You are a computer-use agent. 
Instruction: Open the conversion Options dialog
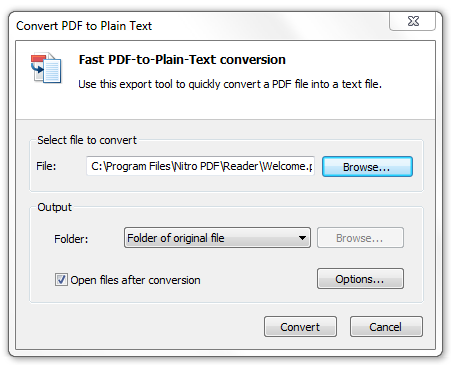pos(360,279)
